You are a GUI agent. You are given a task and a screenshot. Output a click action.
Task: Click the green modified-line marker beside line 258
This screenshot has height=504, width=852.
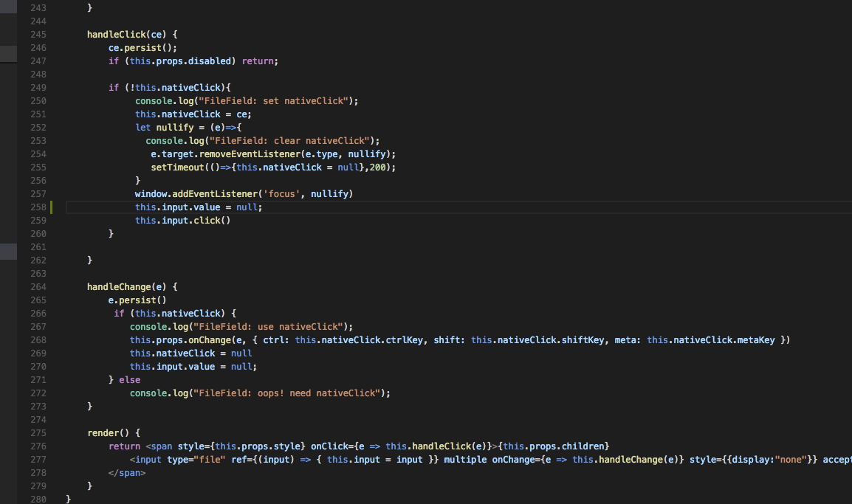pos(49,207)
